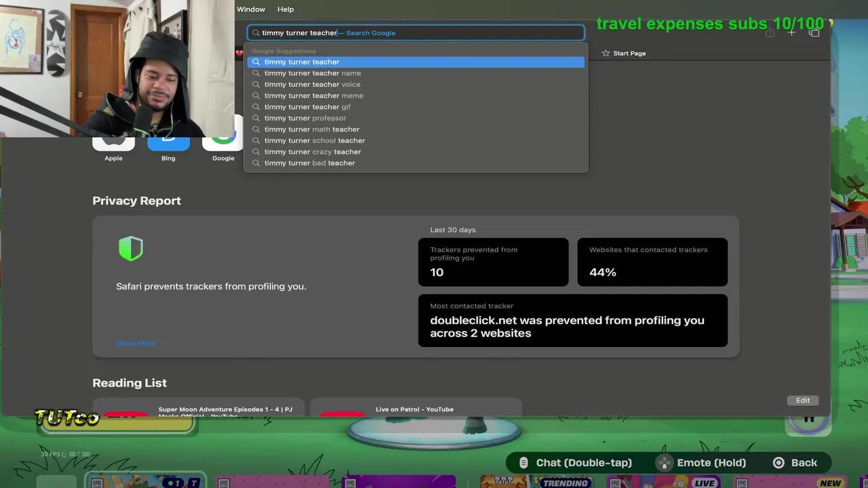The height and width of the screenshot is (488, 868).
Task: Click the address bar search field
Action: (416, 33)
